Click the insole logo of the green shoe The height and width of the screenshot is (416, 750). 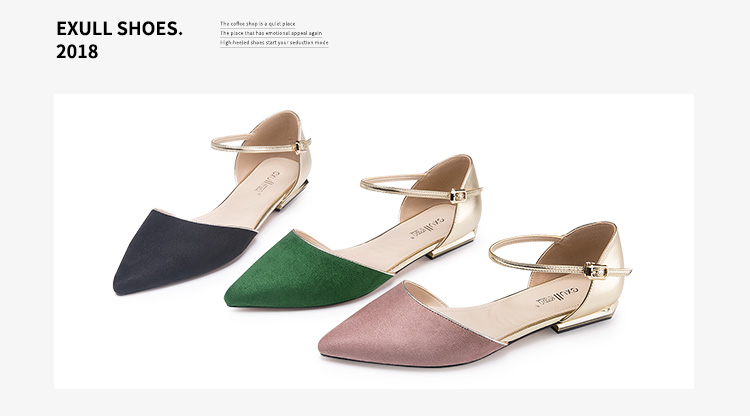click(427, 228)
